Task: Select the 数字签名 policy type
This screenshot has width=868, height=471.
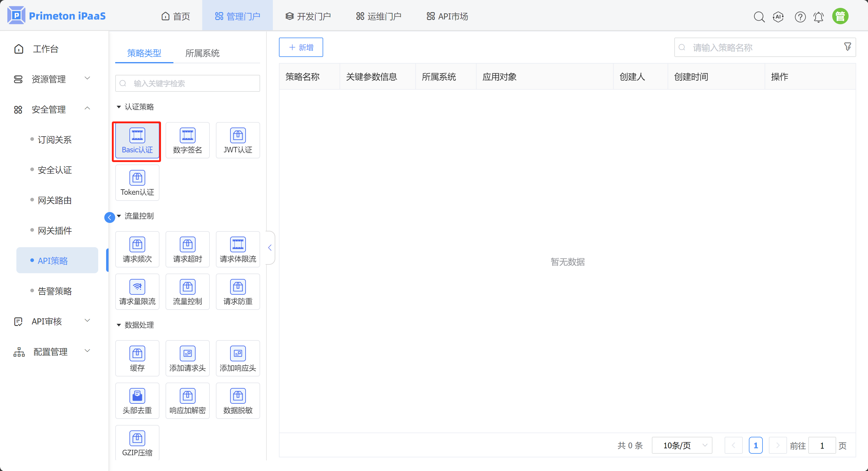Action: click(187, 140)
